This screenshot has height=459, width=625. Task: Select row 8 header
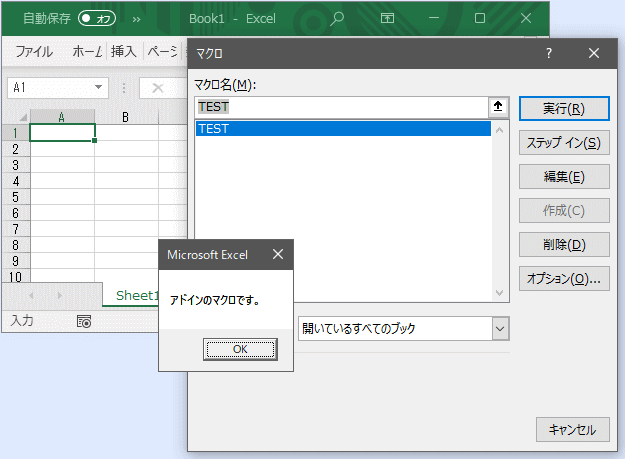(x=16, y=245)
